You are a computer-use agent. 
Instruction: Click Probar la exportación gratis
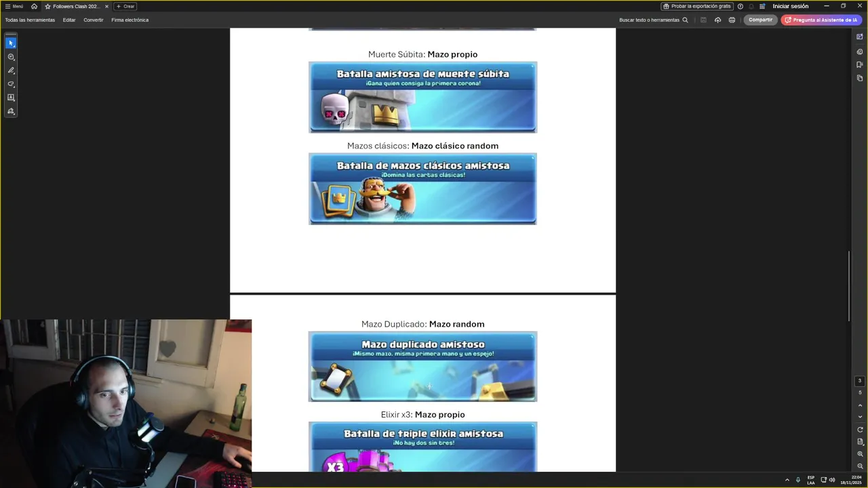pos(697,6)
